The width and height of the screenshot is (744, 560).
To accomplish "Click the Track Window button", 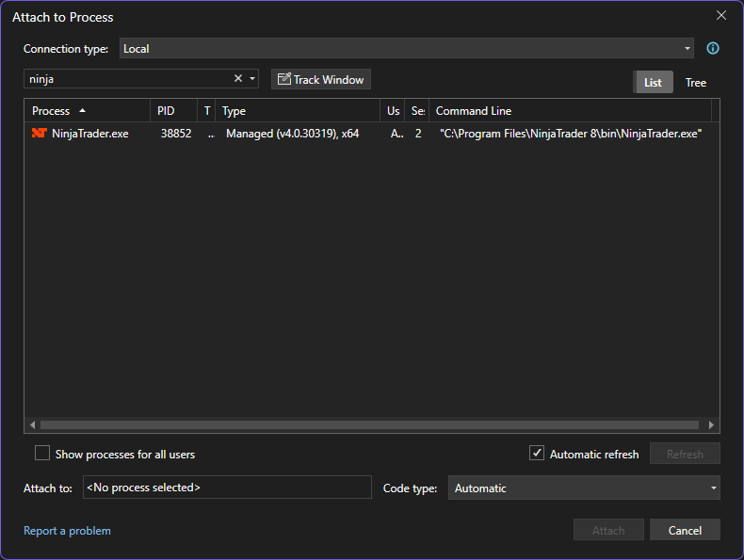I will 321,79.
